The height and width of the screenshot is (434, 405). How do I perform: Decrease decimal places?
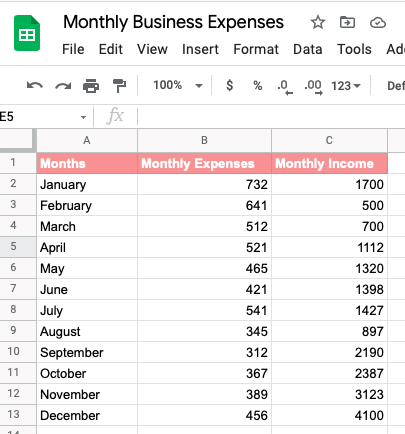pos(285,87)
